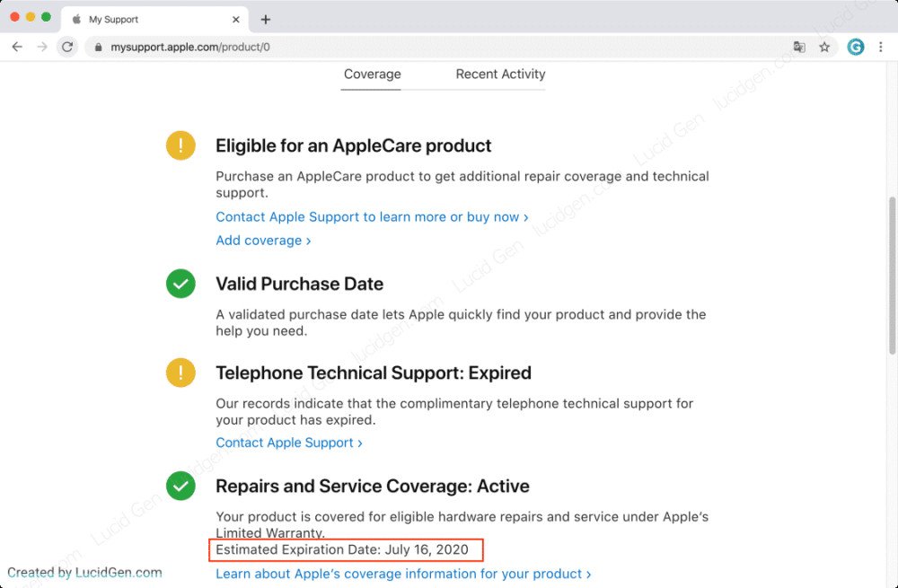
Task: Switch to the Recent Activity tab
Action: pos(500,74)
